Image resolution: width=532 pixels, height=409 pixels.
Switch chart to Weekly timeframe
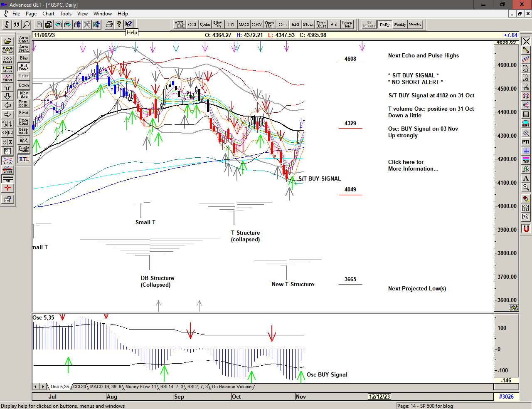[x=399, y=25]
